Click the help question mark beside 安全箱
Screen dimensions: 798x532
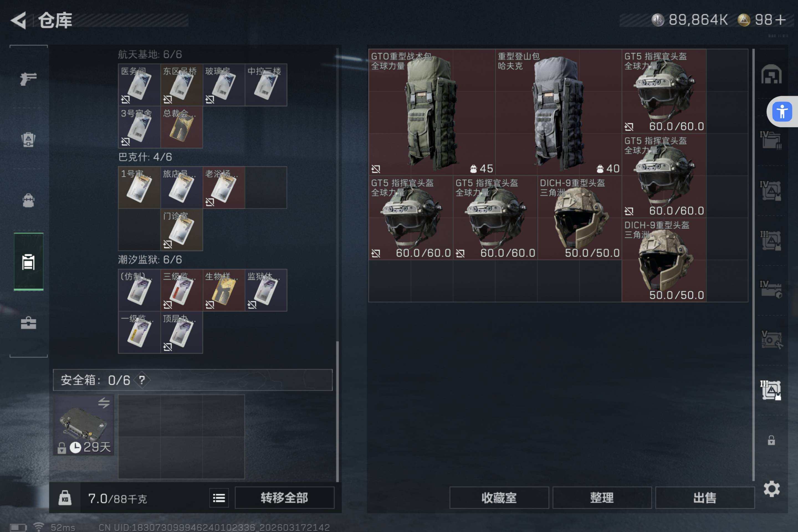coord(142,380)
